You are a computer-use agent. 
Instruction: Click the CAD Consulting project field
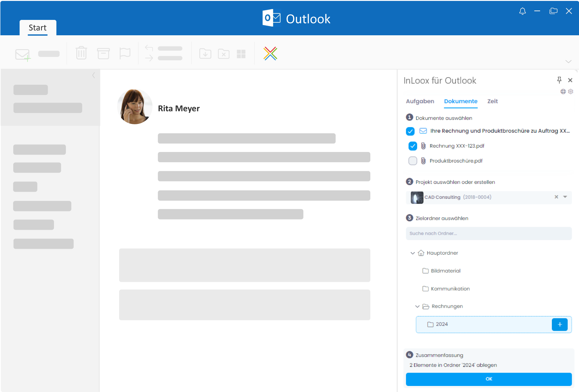[489, 198]
